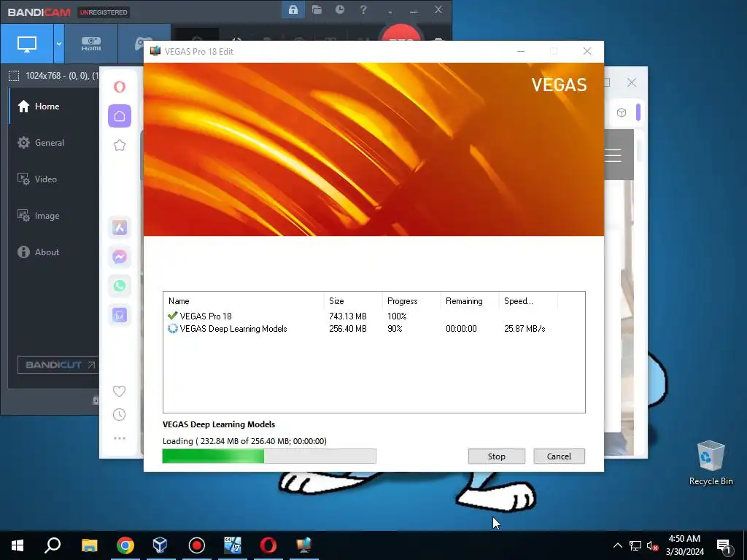Open the notification center icon
The image size is (747, 560).
click(724, 545)
